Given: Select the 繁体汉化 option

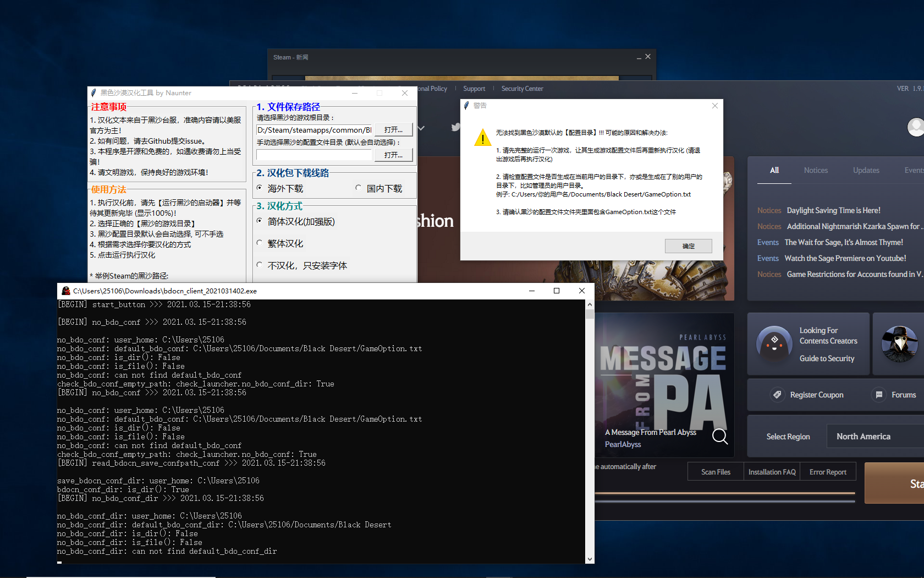Looking at the screenshot, I should [x=260, y=243].
